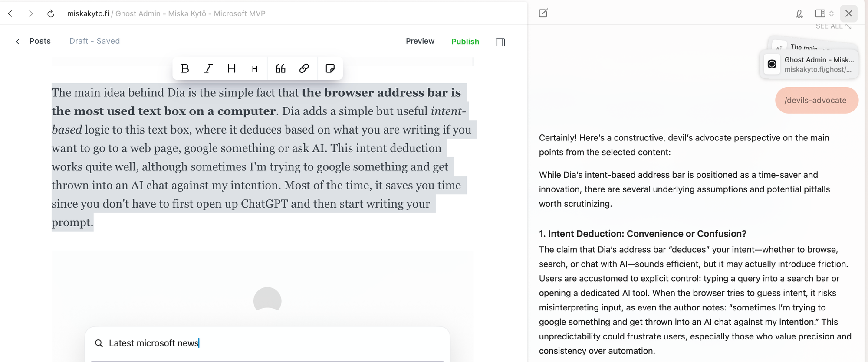Image resolution: width=868 pixels, height=362 pixels.
Task: Close the chat panel with X
Action: tap(849, 13)
